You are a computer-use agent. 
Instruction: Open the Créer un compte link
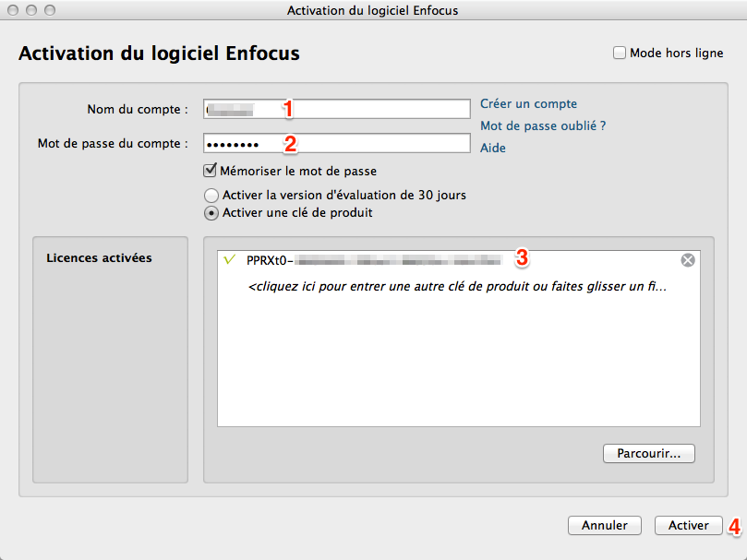528,104
